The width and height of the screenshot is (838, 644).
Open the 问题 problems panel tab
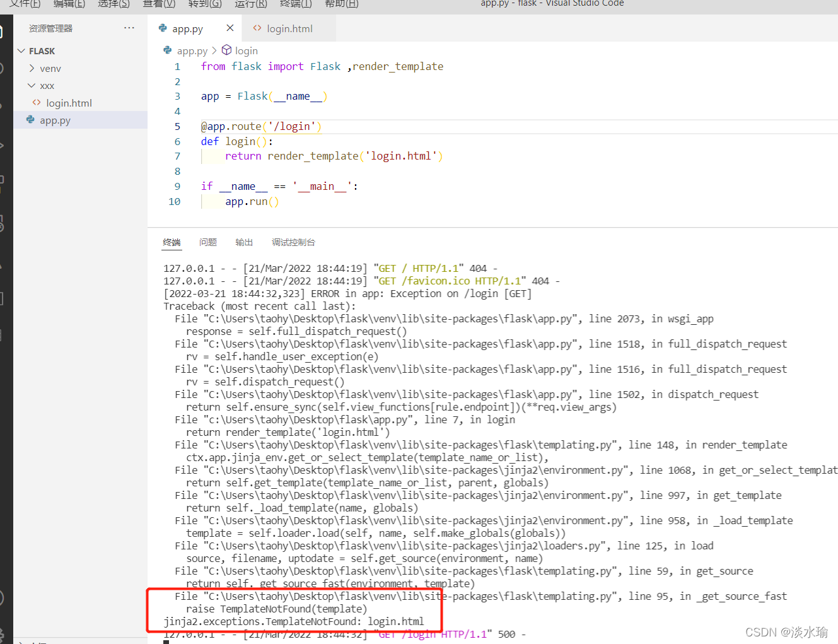207,242
